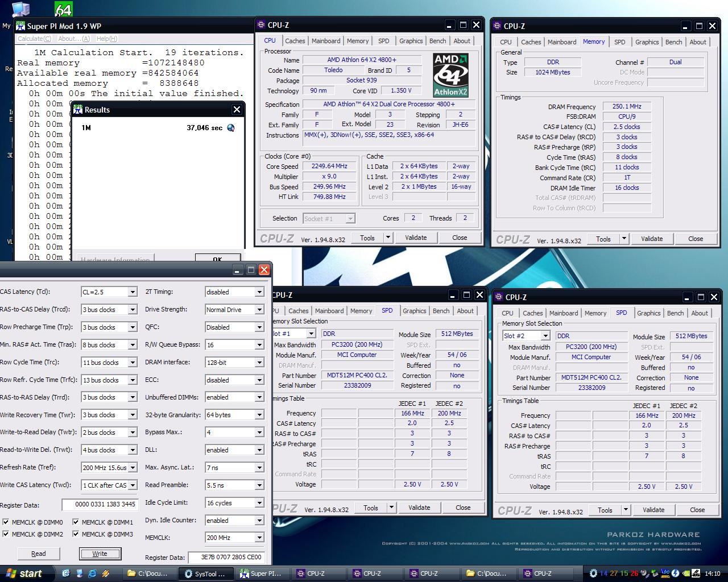
Task: Open the My Computer desktop icon
Action: coord(20,9)
